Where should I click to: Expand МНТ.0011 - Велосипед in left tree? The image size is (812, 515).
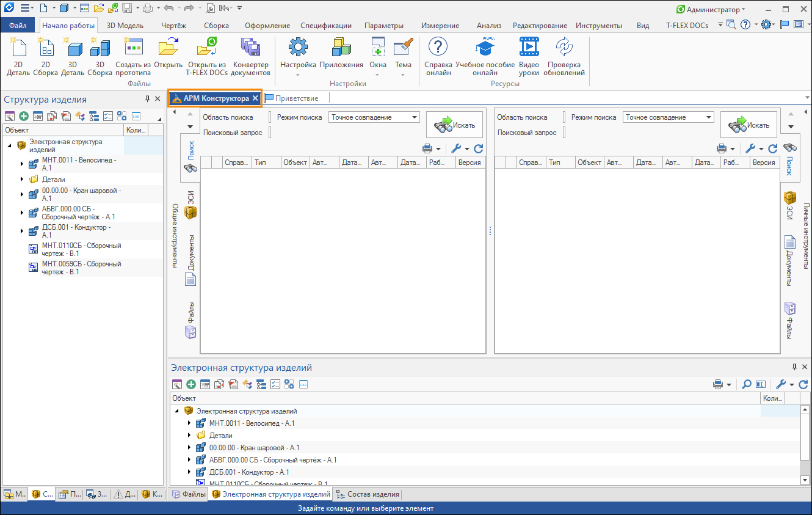(x=22, y=164)
